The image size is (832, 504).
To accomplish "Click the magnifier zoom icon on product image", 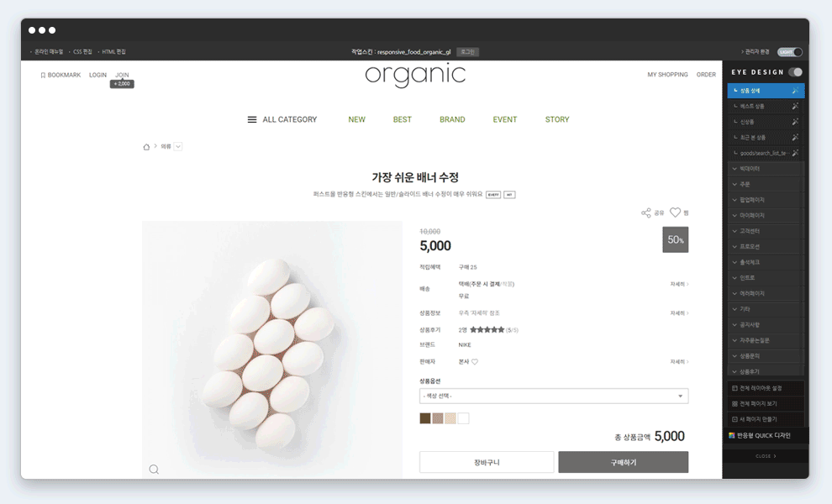I will [154, 469].
